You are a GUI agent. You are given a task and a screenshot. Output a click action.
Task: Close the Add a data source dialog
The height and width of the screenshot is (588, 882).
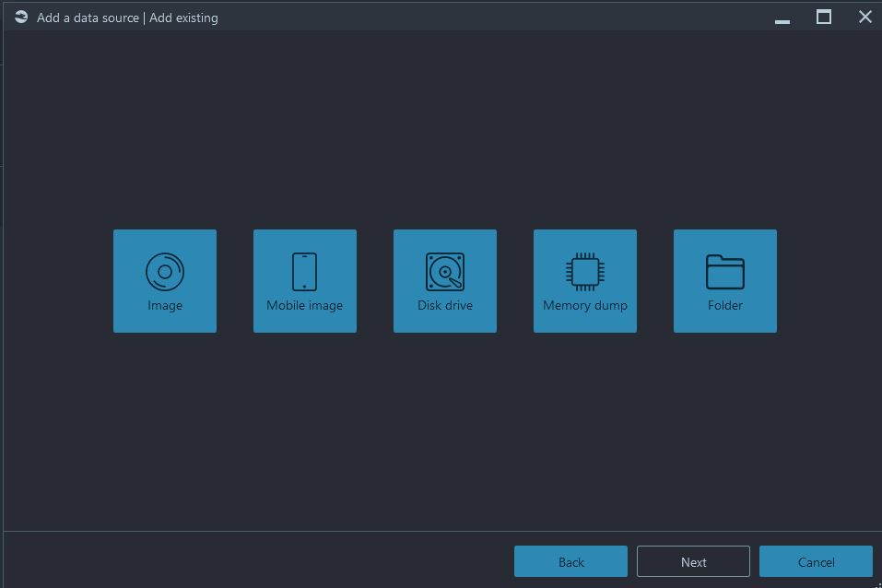click(x=865, y=17)
